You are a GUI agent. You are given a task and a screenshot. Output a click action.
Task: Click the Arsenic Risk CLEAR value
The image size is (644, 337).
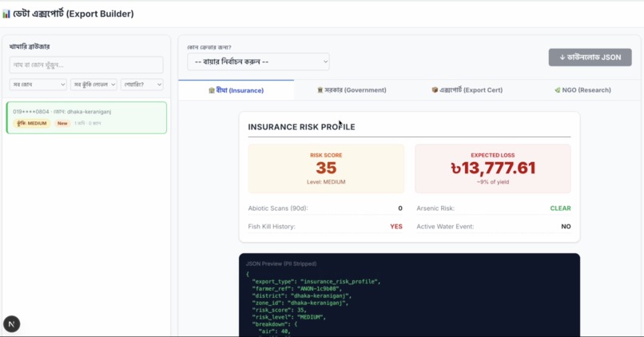560,208
